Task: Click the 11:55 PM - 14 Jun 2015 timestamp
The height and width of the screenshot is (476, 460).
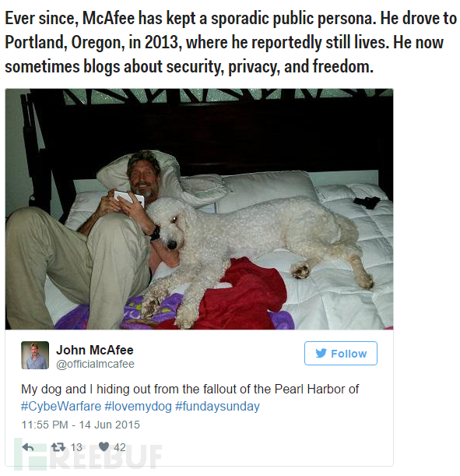Action: (x=80, y=425)
